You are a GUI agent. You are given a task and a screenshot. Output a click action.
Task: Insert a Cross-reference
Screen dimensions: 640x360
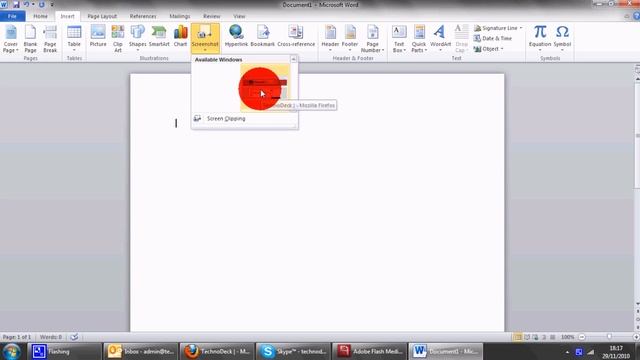click(x=296, y=37)
